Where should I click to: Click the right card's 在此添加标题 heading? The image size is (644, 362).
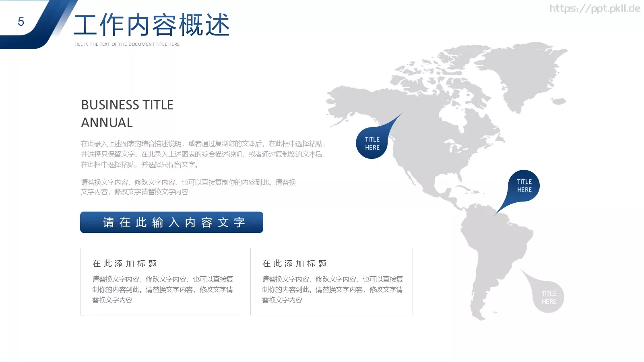295,263
